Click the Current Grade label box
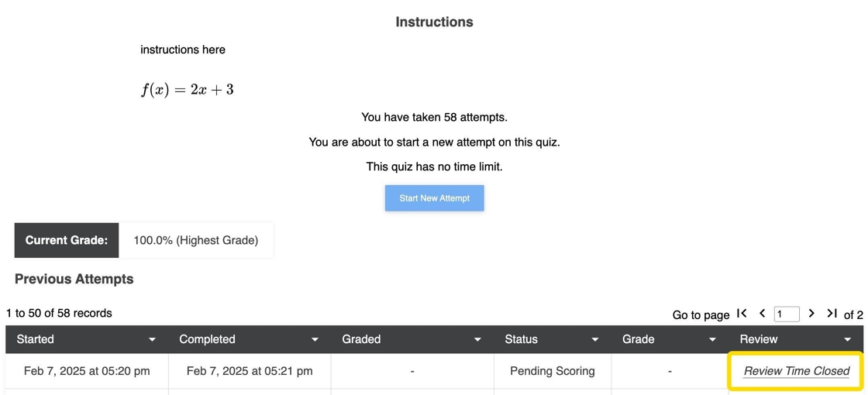This screenshot has width=868, height=395. click(67, 240)
